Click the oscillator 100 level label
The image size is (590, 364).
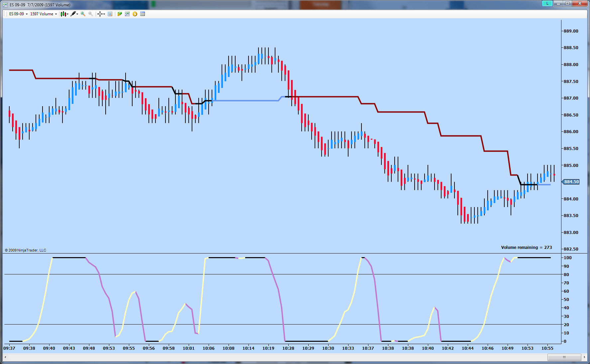click(x=568, y=258)
